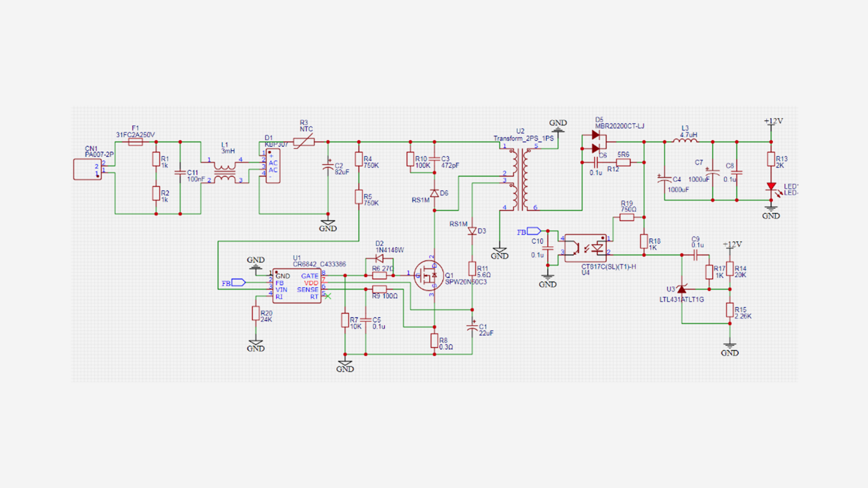Select the U1 CR6842 controller IC
This screenshot has height=488, width=868.
297,286
